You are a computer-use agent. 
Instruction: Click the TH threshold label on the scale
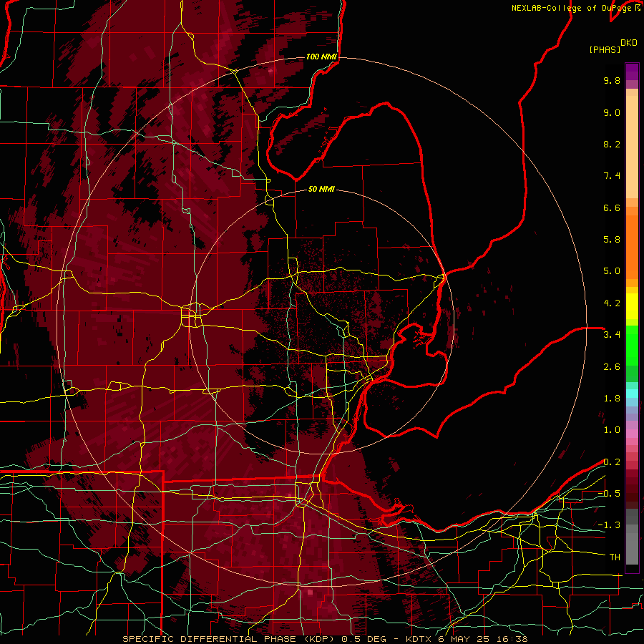(615, 557)
